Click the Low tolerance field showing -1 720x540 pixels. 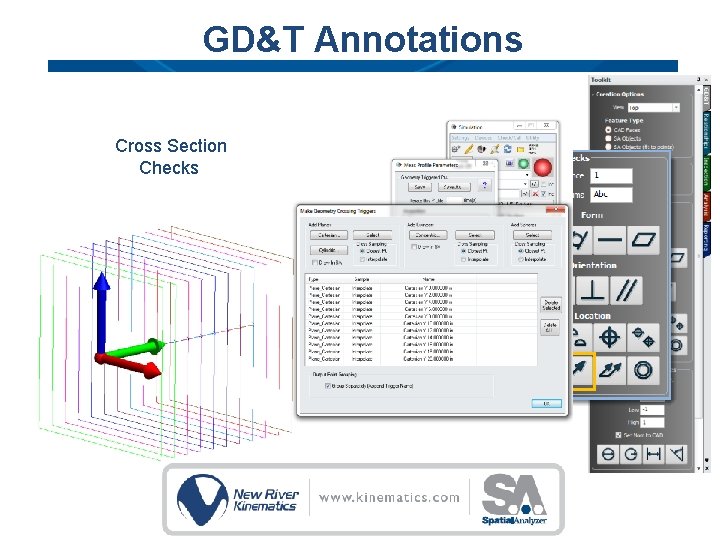(x=652, y=409)
